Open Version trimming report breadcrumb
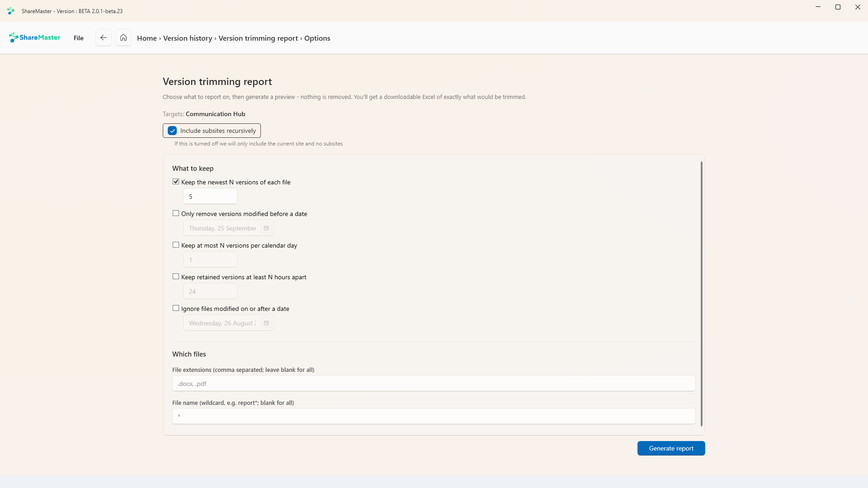Viewport: 868px width, 488px height. 258,38
